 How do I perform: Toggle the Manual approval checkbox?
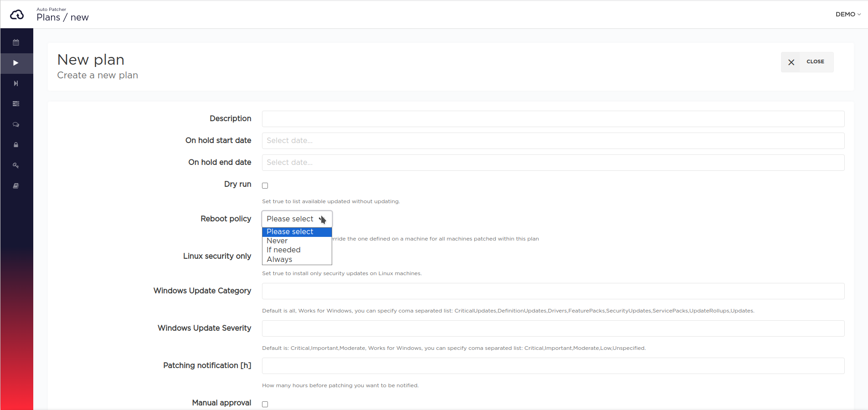[x=265, y=404]
